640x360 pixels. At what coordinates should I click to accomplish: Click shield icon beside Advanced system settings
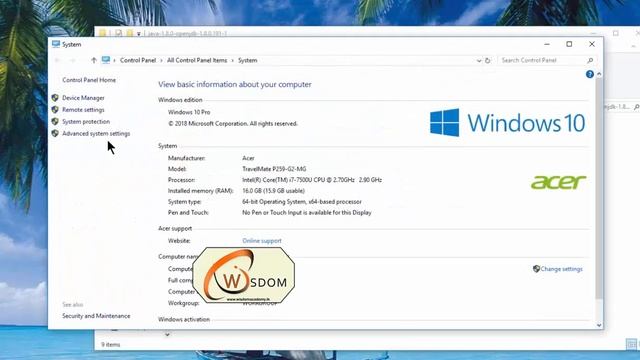(x=55, y=133)
